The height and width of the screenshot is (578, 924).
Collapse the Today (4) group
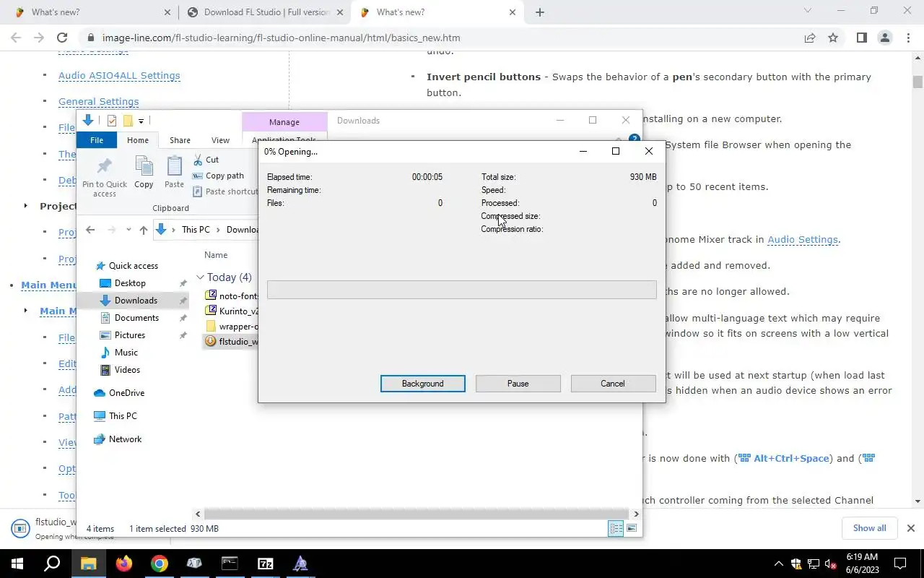[x=200, y=277]
